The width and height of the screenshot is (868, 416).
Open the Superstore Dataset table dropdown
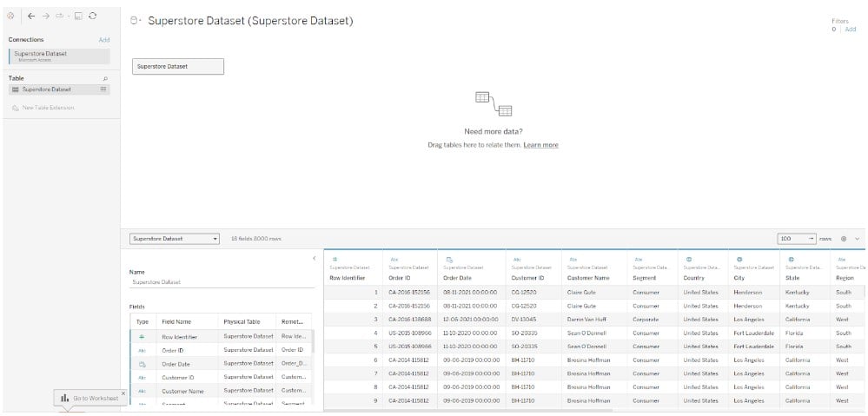point(175,239)
